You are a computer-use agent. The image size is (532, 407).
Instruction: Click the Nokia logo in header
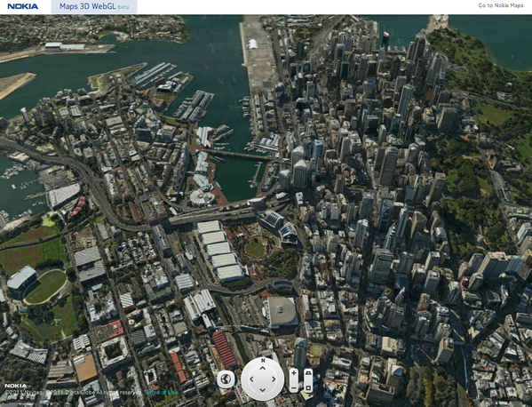pos(23,6)
